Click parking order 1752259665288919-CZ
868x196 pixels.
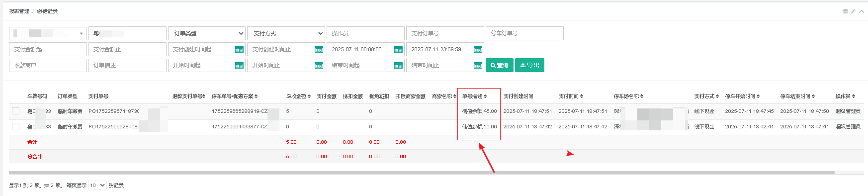pos(240,111)
